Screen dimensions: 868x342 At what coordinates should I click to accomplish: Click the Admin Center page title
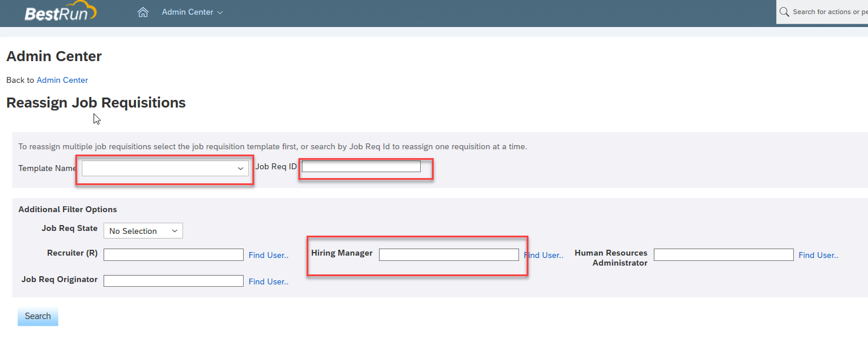[54, 56]
